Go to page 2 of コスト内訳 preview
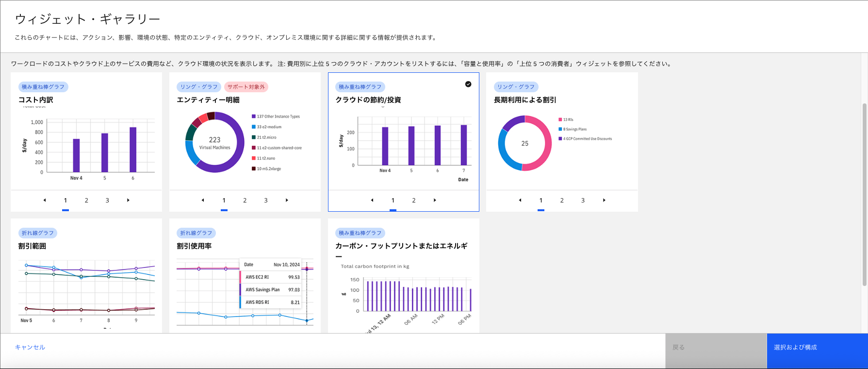Screen dimensions: 868x369 coord(86,200)
